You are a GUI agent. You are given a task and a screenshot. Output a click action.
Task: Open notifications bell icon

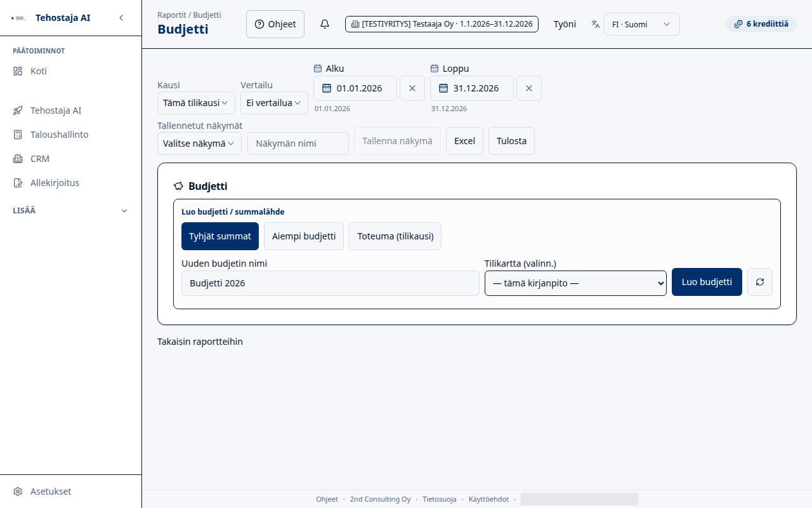tap(325, 24)
